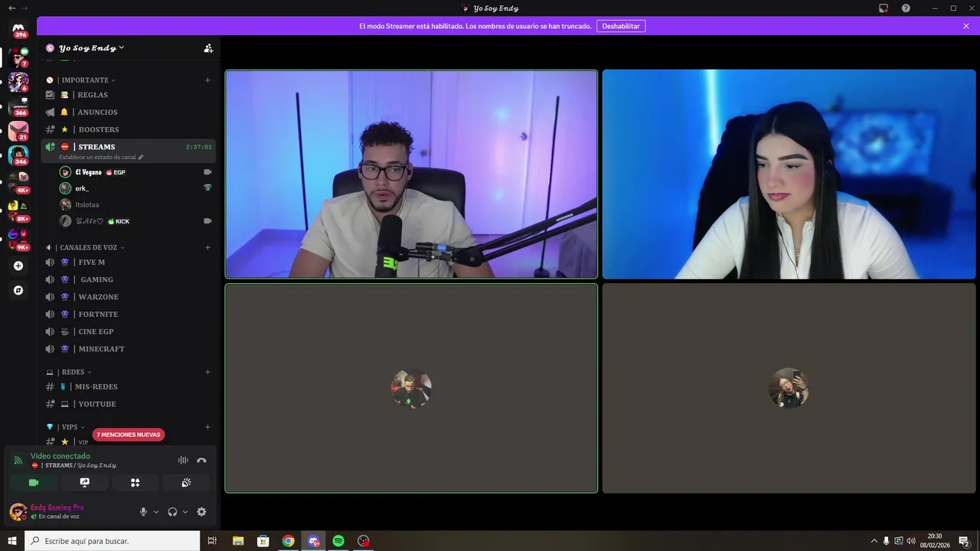Screen dimensions: 980x551
Task: Open the soundboard button
Action: (x=186, y=482)
